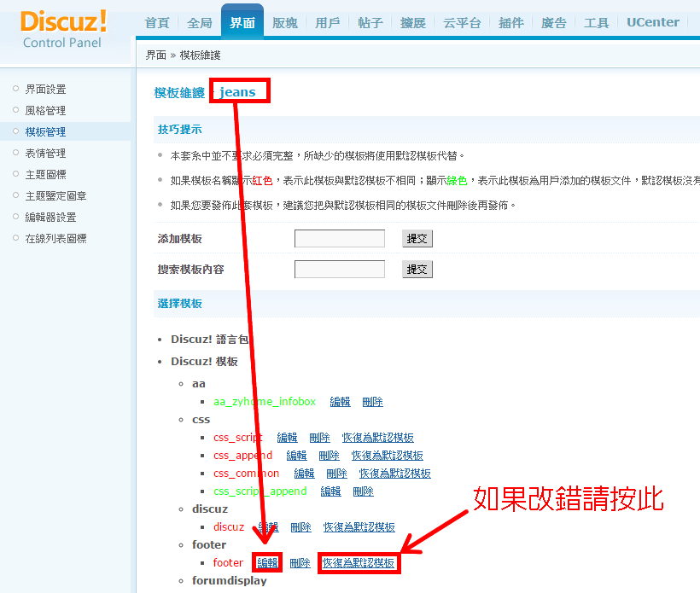
Task: Delete the css_script_append template
Action: tap(364, 491)
